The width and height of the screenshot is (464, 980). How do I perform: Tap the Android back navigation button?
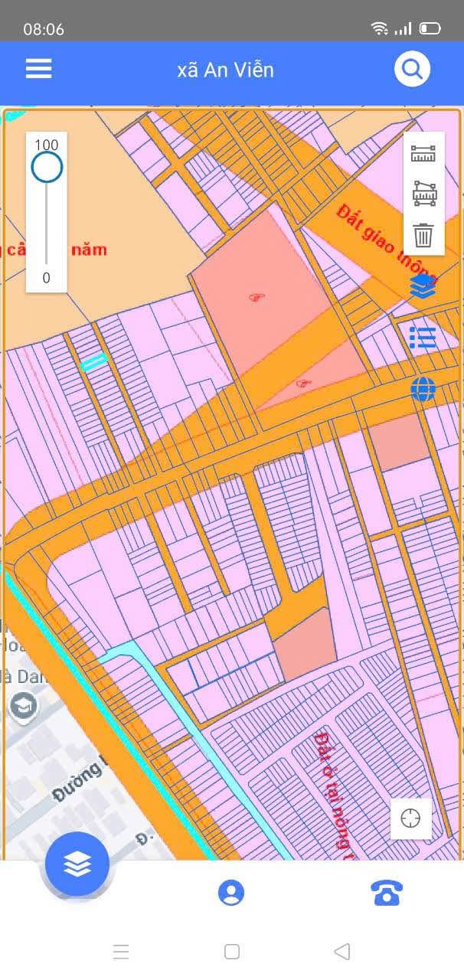[342, 952]
